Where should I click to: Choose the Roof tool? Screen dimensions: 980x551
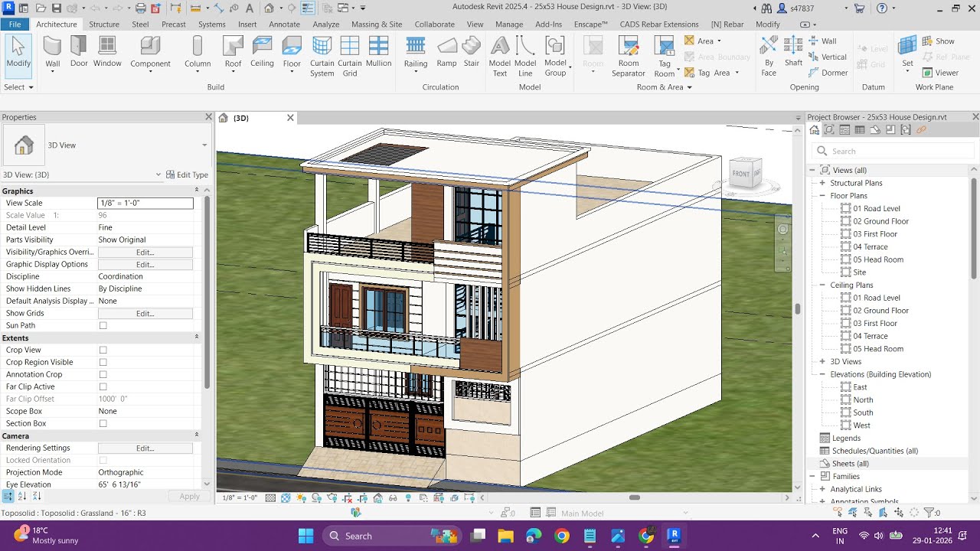point(233,54)
